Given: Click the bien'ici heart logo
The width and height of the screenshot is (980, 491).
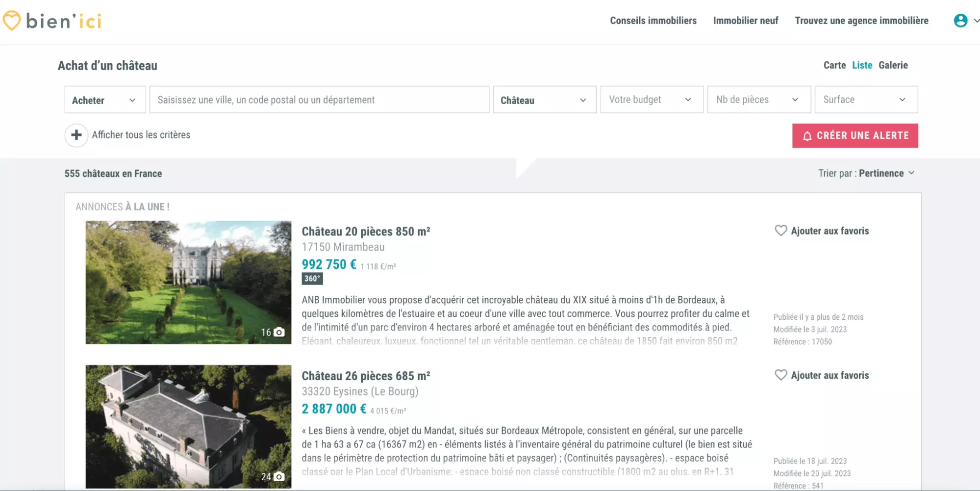Looking at the screenshot, I should pos(12,21).
